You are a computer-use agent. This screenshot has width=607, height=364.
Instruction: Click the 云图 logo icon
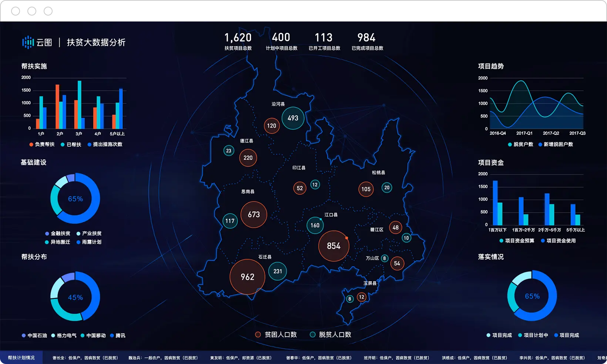[x=28, y=43]
